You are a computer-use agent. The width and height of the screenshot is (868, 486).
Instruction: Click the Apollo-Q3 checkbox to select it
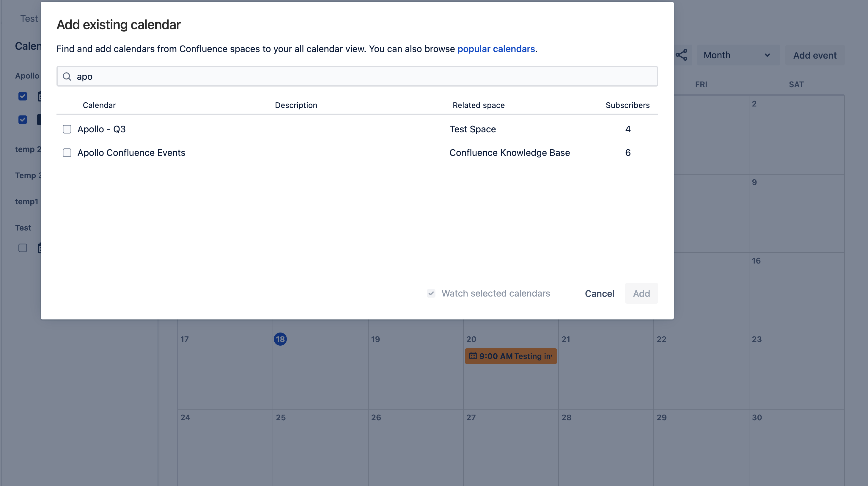click(67, 129)
